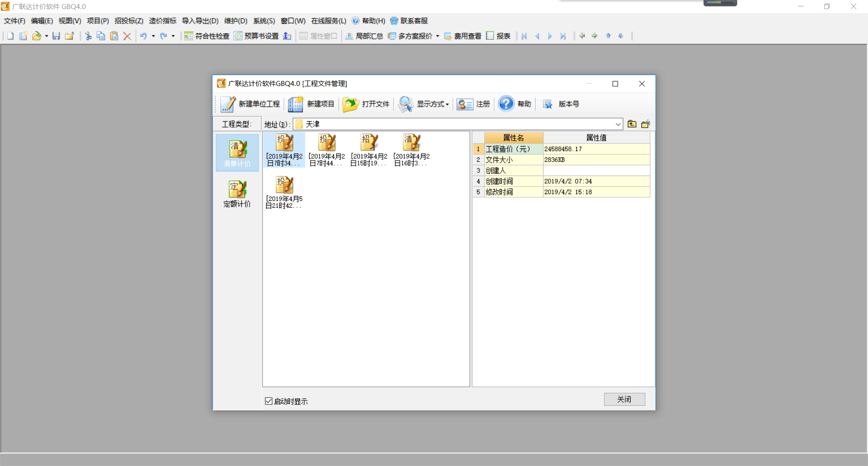Click the open folder icon in main toolbar

tap(36, 36)
